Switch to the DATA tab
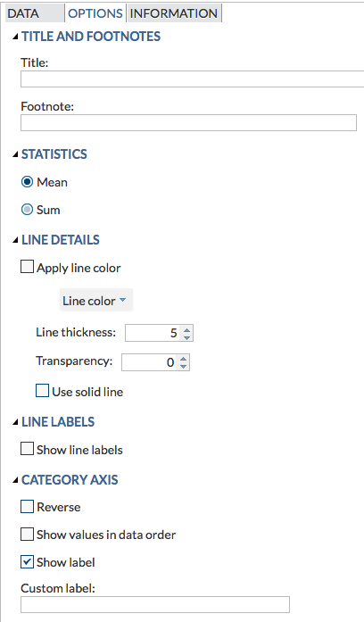This screenshot has height=622, width=364. click(35, 13)
